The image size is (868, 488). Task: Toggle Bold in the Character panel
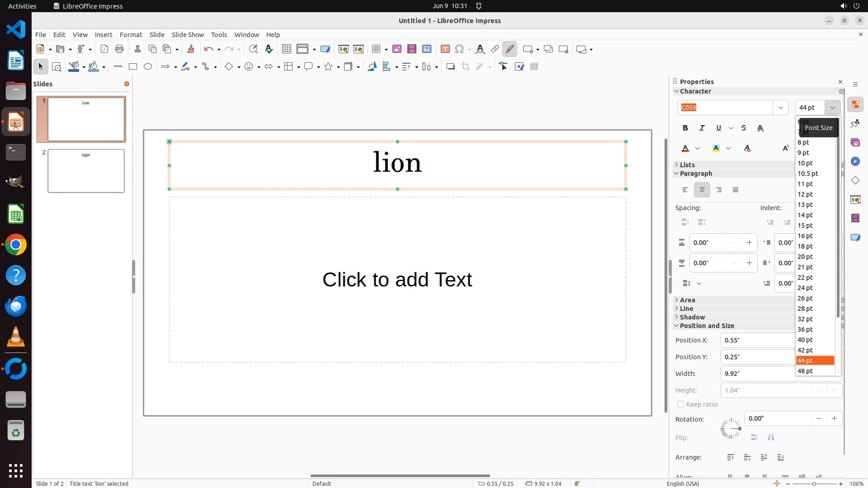tap(685, 128)
